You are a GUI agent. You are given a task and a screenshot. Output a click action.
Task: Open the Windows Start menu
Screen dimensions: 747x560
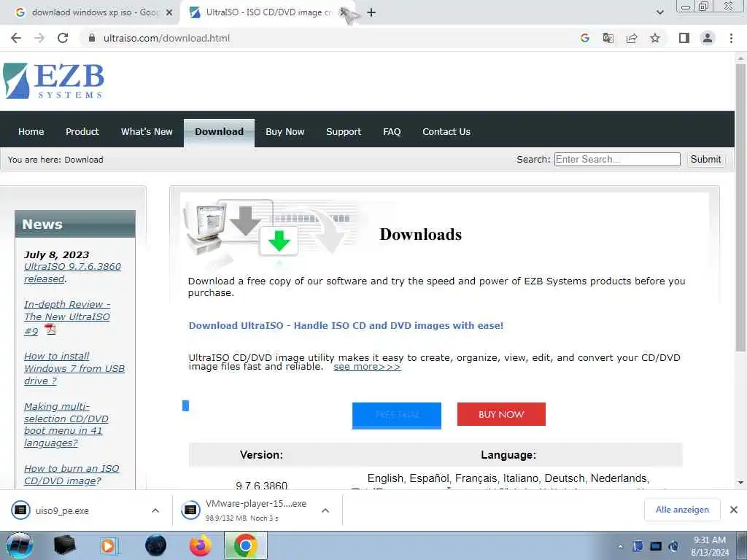[19, 545]
